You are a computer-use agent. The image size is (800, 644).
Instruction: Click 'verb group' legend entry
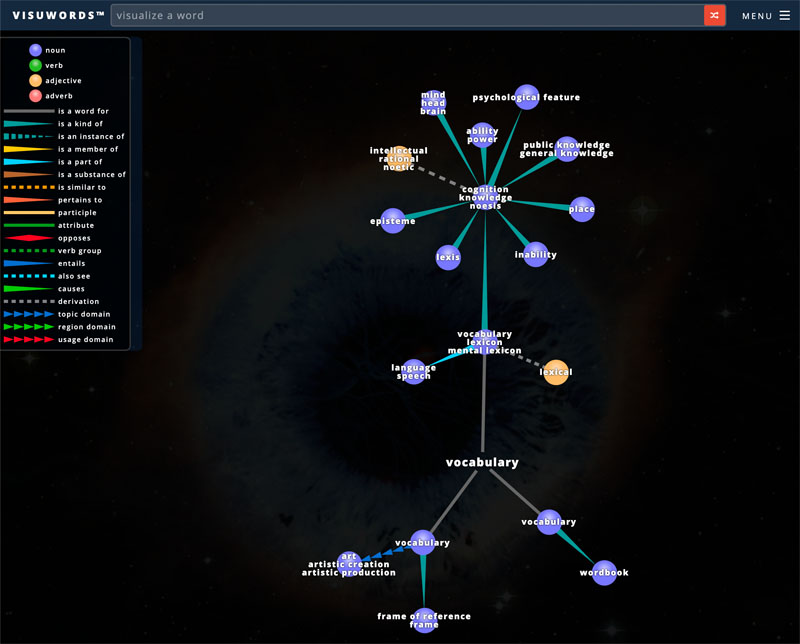[x=53, y=251]
